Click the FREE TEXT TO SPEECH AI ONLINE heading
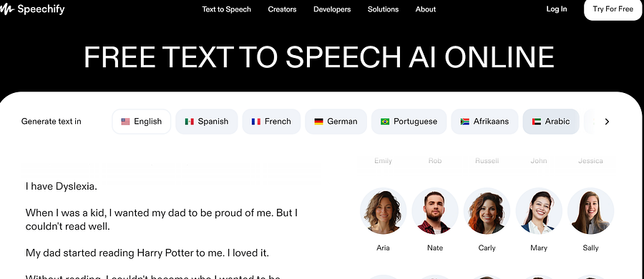The image size is (644, 279). pyautogui.click(x=319, y=57)
